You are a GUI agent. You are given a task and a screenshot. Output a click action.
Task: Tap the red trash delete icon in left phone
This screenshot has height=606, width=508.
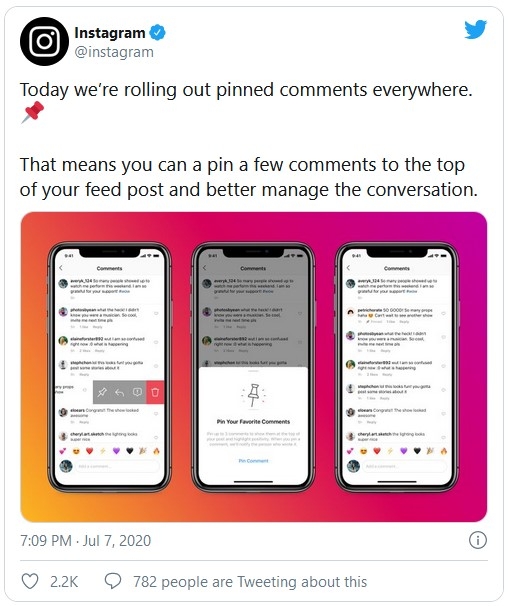click(155, 392)
